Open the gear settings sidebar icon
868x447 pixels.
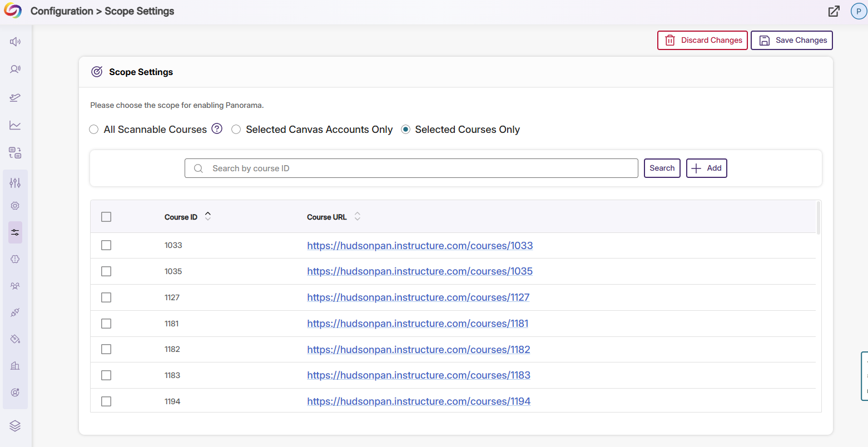click(x=15, y=206)
